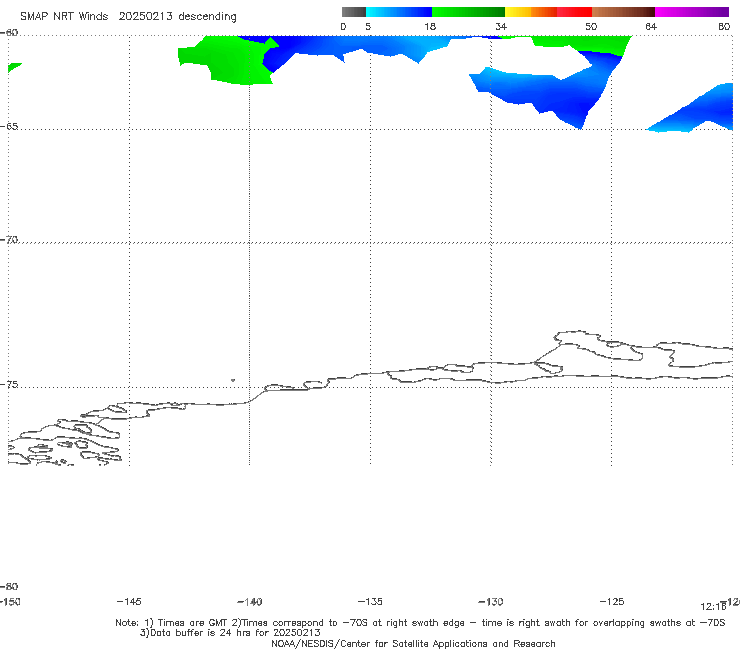Click the latitude label "-75"

pyautogui.click(x=9, y=384)
